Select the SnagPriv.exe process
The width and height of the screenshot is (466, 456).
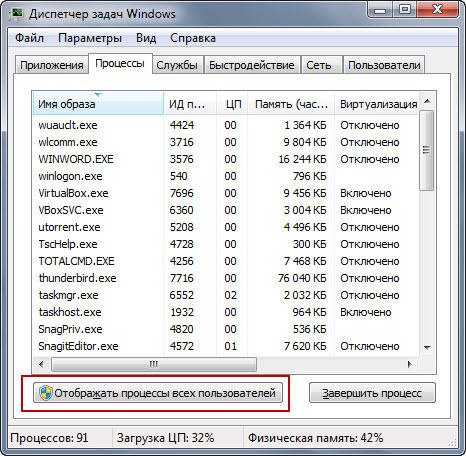coord(226,329)
